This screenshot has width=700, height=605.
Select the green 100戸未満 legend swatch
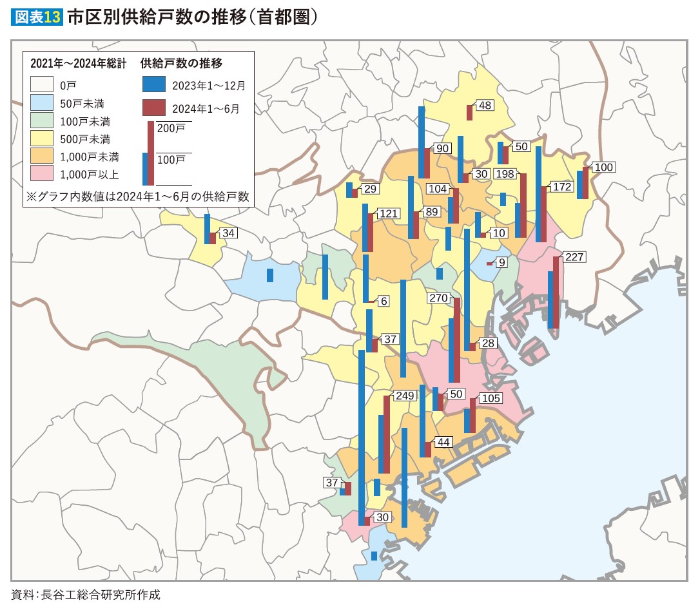42,120
